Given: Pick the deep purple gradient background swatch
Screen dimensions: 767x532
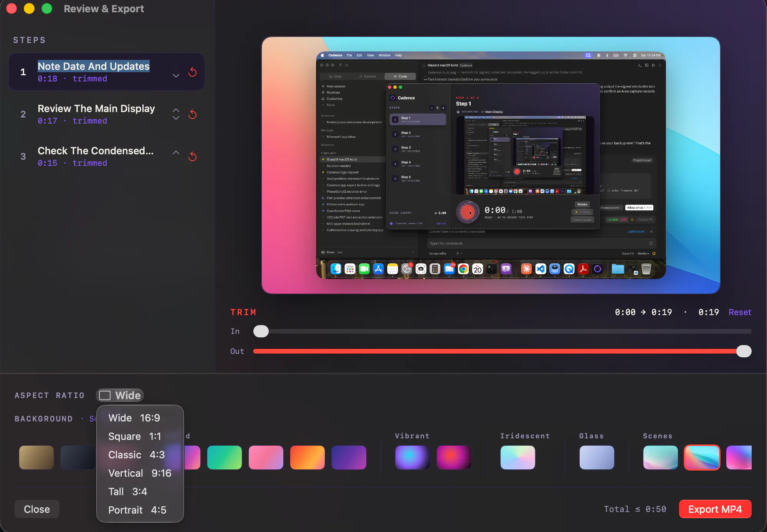Looking at the screenshot, I should tap(349, 458).
